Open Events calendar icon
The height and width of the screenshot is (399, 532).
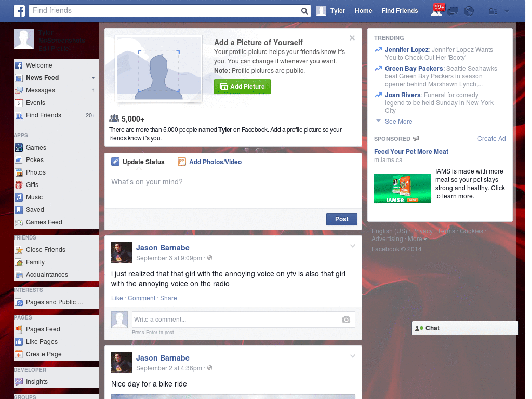pyautogui.click(x=19, y=103)
